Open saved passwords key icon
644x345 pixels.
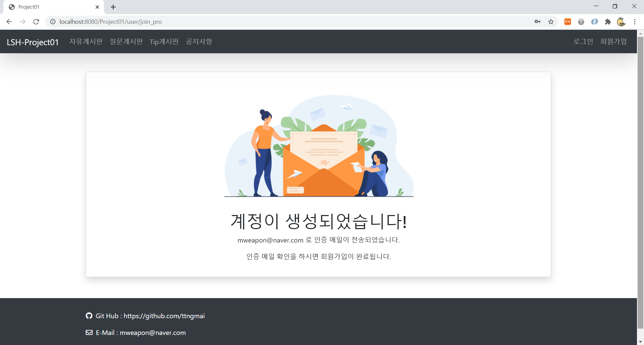click(x=537, y=22)
